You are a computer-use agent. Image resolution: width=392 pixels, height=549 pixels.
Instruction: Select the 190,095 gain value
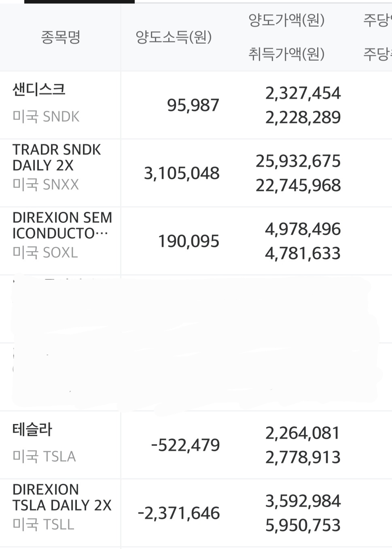[189, 241]
